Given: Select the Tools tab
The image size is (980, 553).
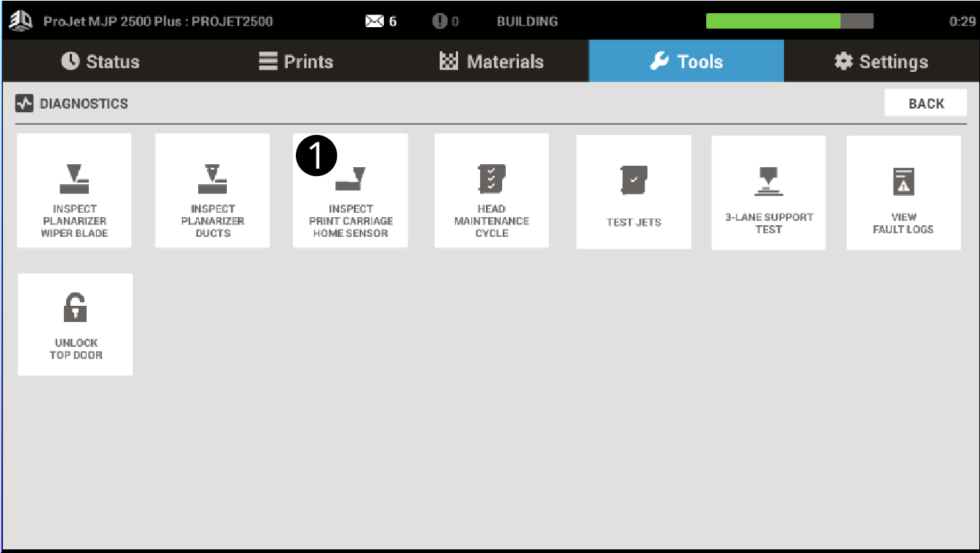Looking at the screenshot, I should tap(686, 62).
